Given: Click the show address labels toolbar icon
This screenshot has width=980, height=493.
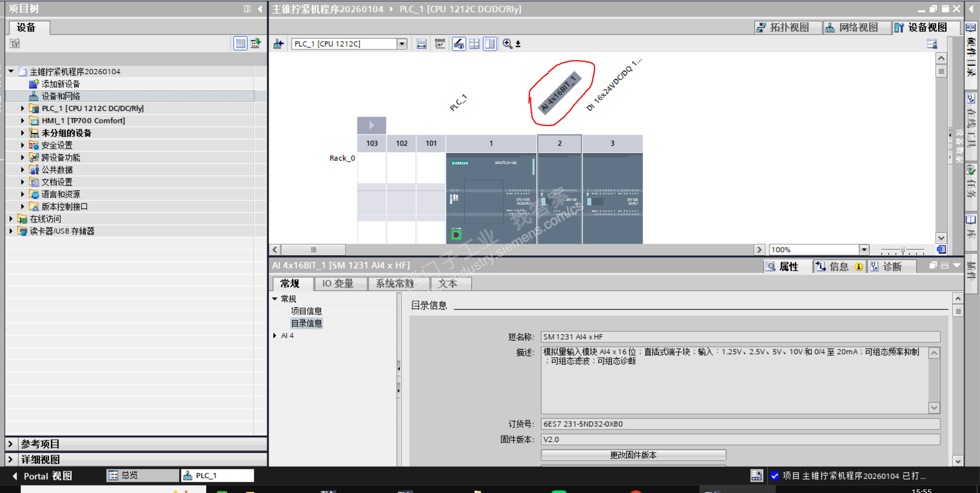Looking at the screenshot, I should click(x=421, y=44).
